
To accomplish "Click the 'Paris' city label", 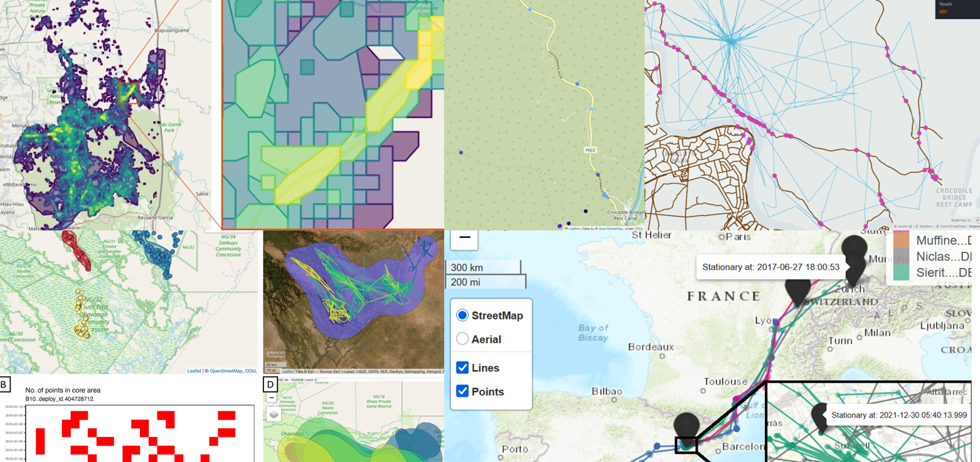I will pyautogui.click(x=738, y=237).
